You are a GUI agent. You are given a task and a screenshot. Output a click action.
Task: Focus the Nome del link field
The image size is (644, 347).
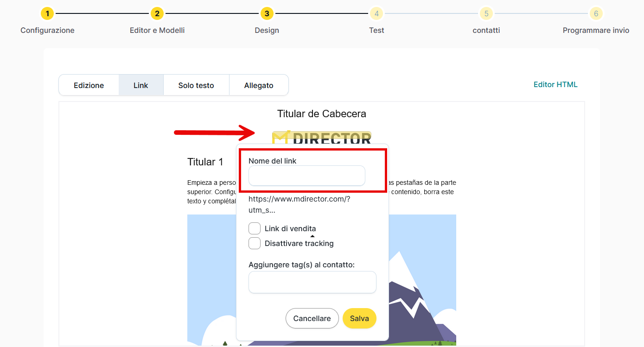[307, 176]
